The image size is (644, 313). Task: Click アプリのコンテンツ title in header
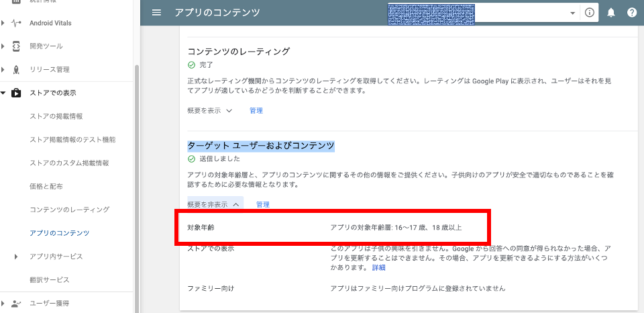click(217, 13)
